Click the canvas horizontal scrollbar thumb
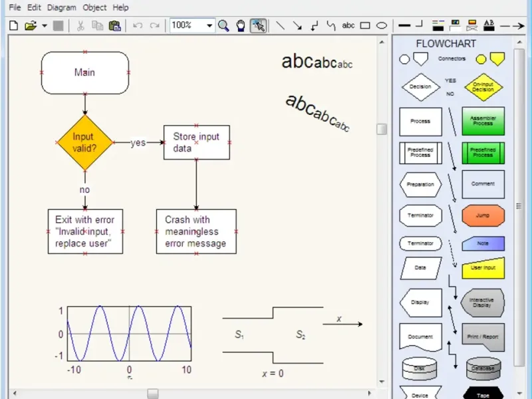The image size is (532, 399). (x=153, y=394)
